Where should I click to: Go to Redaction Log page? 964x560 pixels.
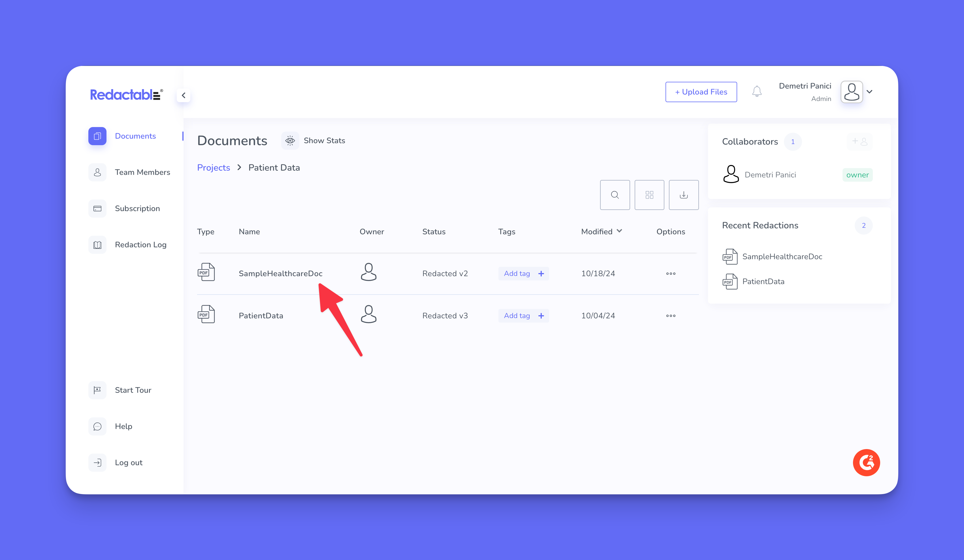tap(140, 245)
